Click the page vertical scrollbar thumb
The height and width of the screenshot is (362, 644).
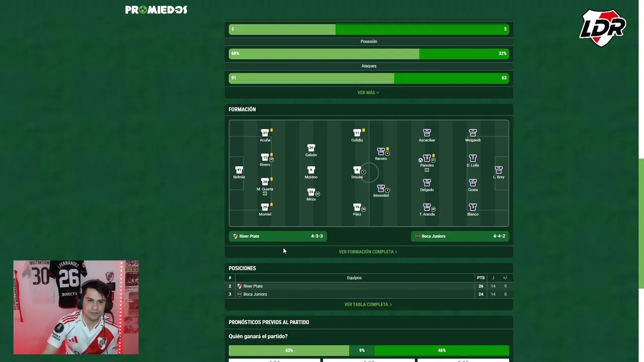click(641, 224)
